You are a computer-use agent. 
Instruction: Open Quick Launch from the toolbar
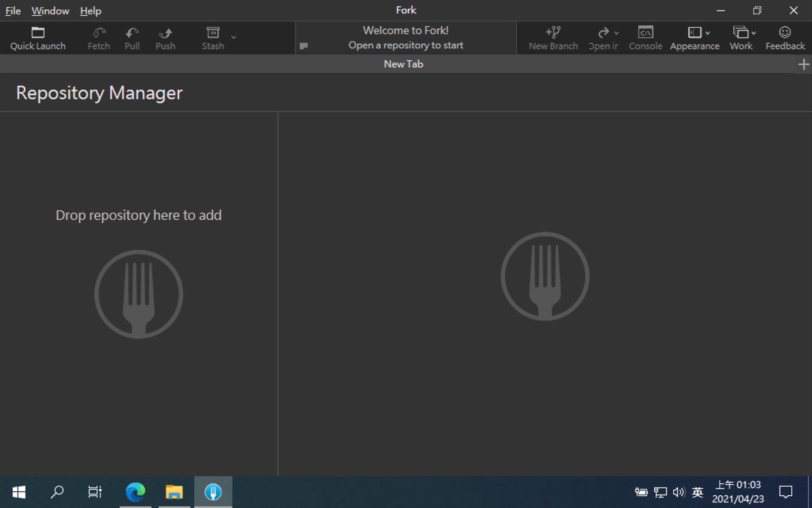click(38, 38)
